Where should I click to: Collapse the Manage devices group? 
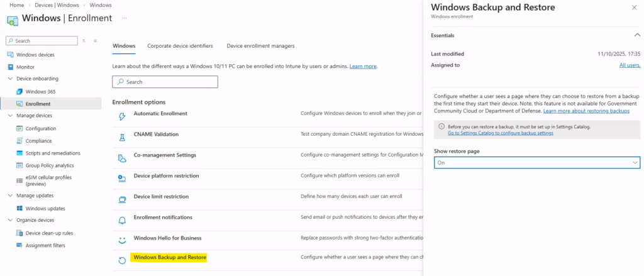point(10,116)
